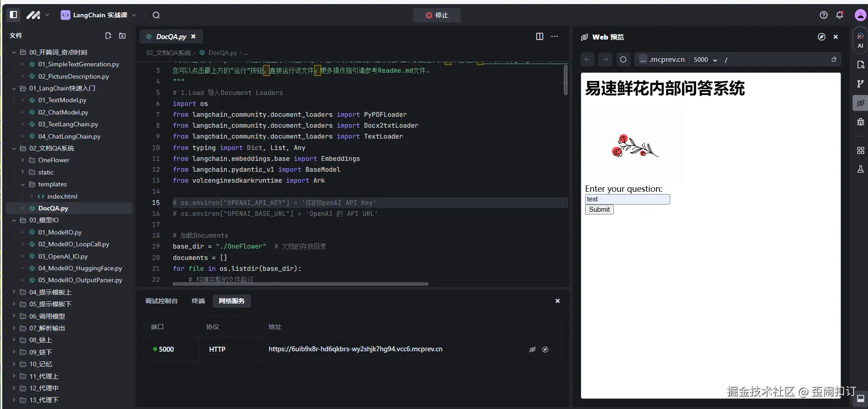
Task: Open the file search panel on the right sidebar
Action: 860,65
